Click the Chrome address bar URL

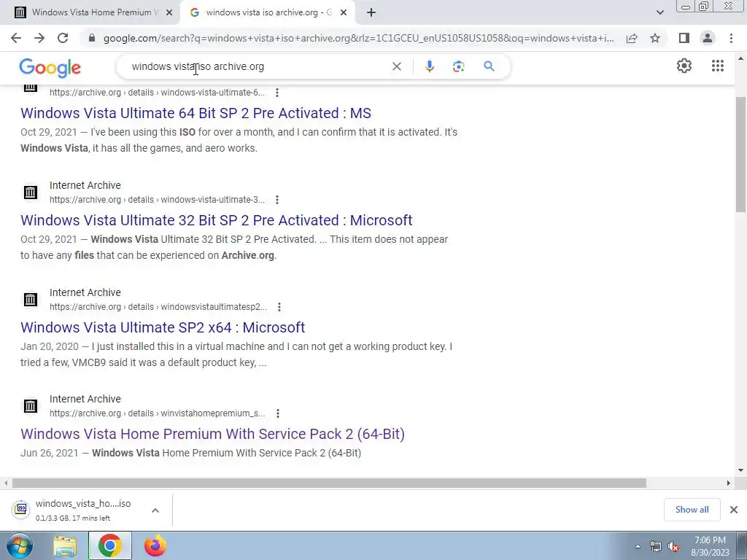[x=358, y=38]
